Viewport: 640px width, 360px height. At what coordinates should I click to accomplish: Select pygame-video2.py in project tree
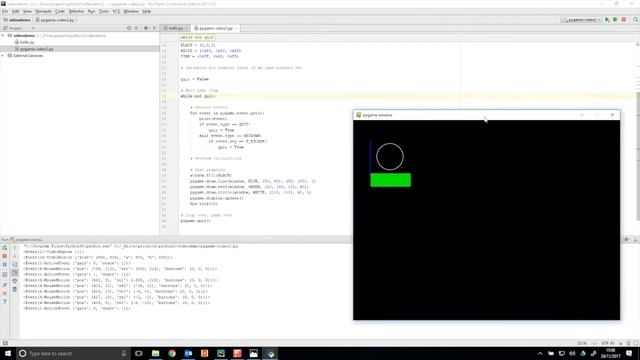(34, 49)
